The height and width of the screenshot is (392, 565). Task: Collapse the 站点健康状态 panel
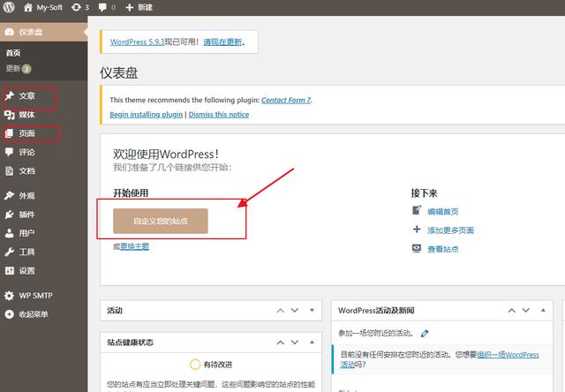click(x=312, y=342)
